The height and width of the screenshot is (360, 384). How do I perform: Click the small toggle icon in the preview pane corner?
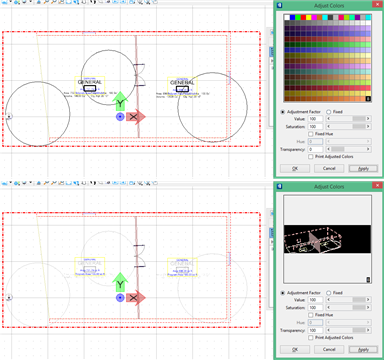368,280
